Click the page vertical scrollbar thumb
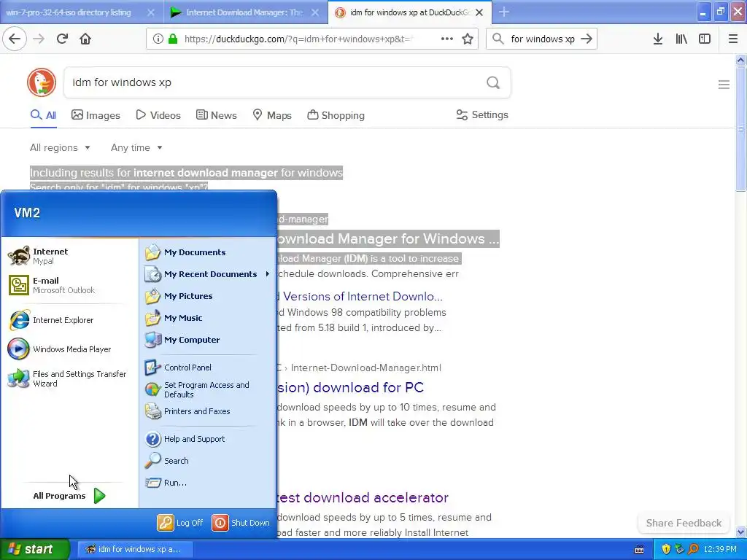The height and width of the screenshot is (560, 747). (x=740, y=128)
